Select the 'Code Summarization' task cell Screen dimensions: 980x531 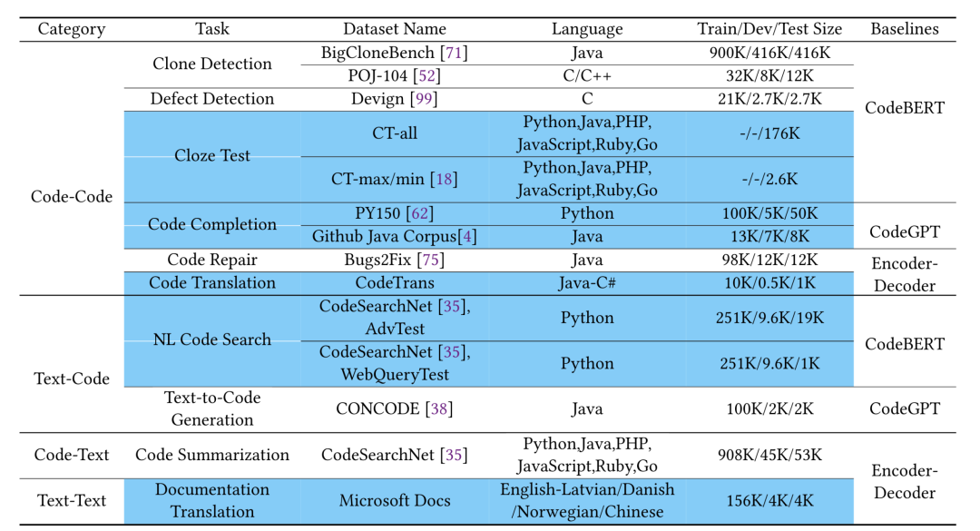pos(212,455)
